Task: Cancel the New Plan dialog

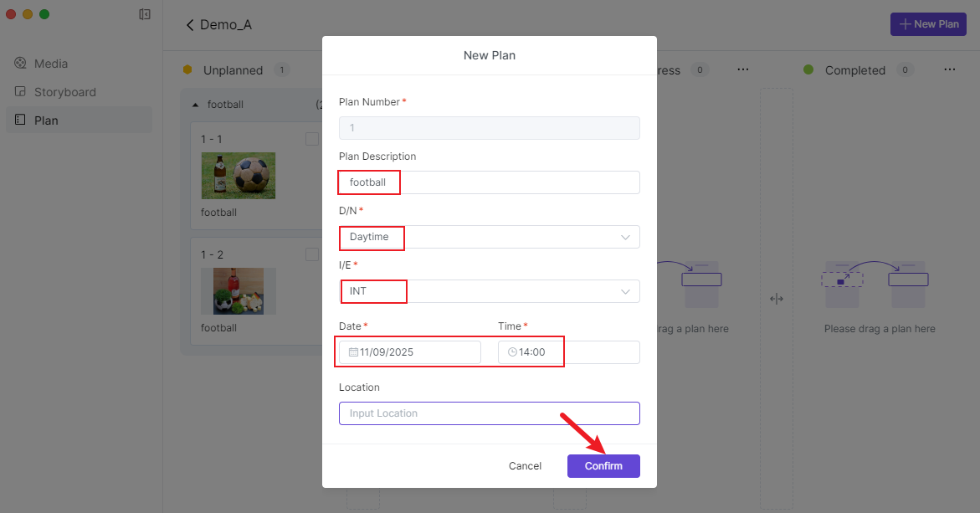Action: click(x=525, y=466)
